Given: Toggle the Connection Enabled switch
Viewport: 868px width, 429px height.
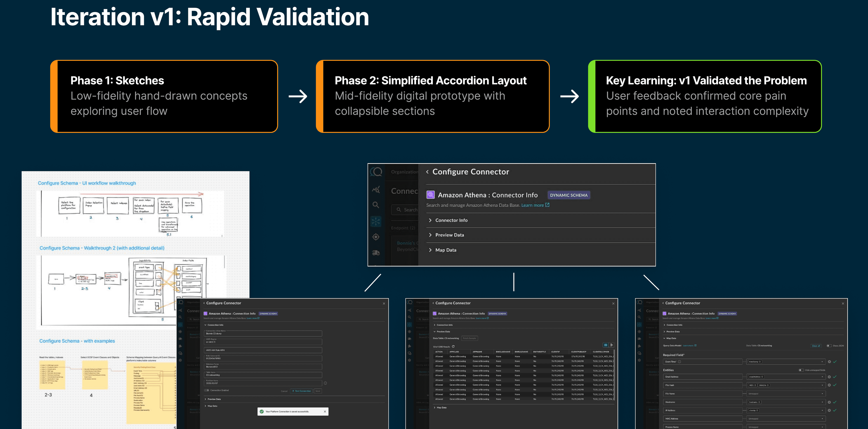Looking at the screenshot, I should click(x=207, y=390).
